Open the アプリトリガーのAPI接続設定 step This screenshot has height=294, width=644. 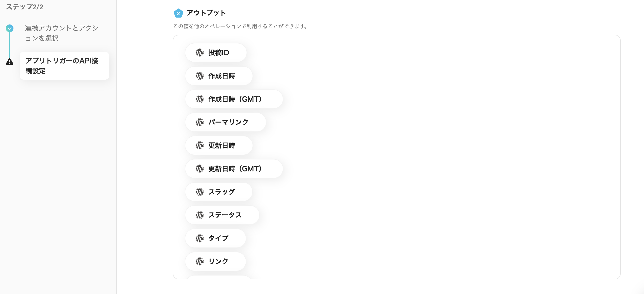click(62, 66)
